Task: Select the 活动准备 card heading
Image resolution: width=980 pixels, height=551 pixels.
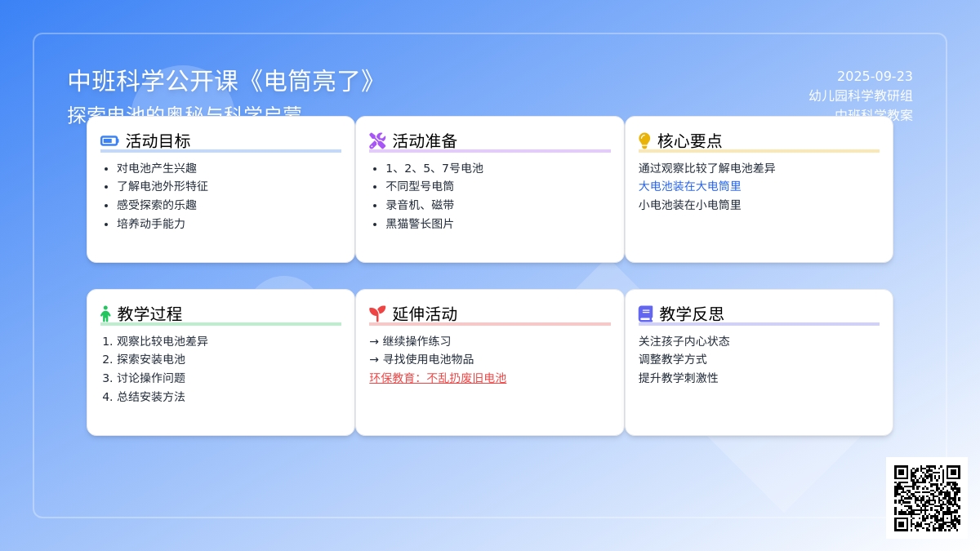Action: coord(425,141)
